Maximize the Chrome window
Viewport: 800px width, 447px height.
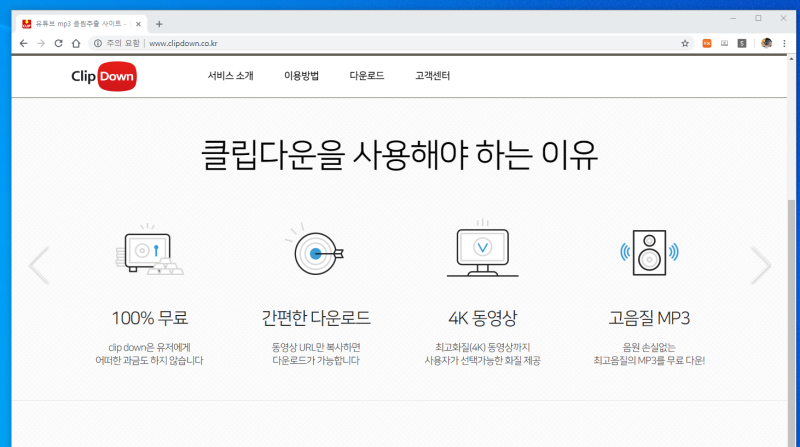click(758, 18)
